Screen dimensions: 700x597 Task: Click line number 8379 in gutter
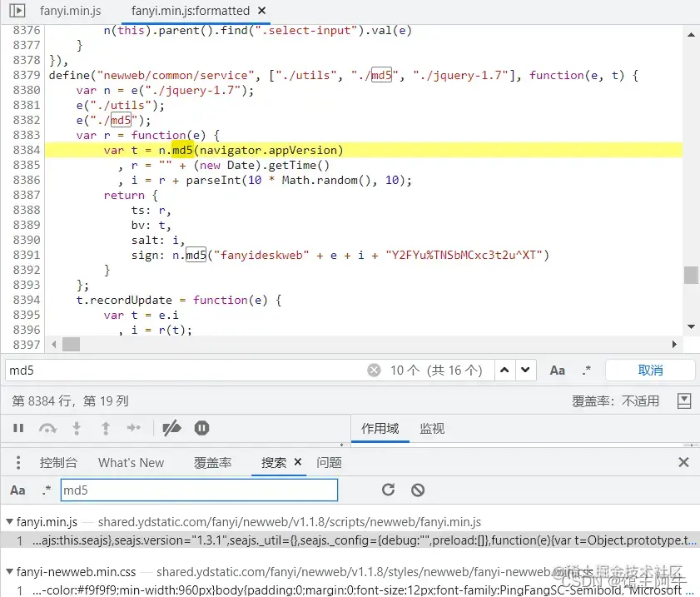pos(27,75)
